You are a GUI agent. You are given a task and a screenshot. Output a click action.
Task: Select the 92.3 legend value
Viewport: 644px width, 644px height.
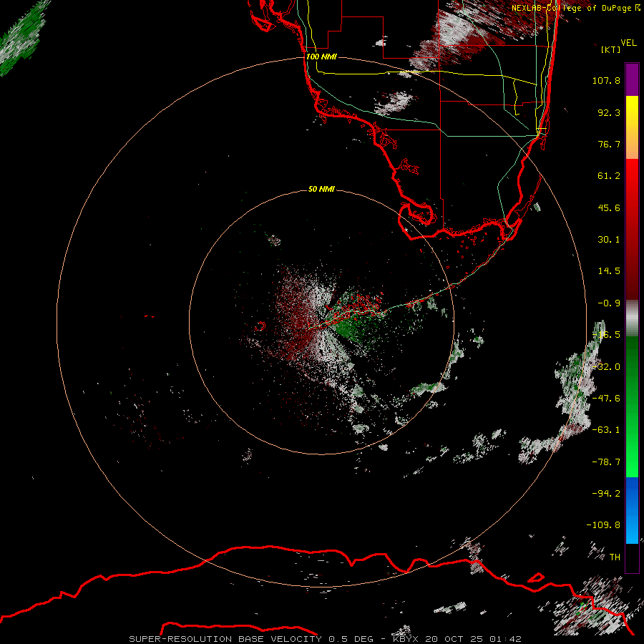pyautogui.click(x=609, y=112)
